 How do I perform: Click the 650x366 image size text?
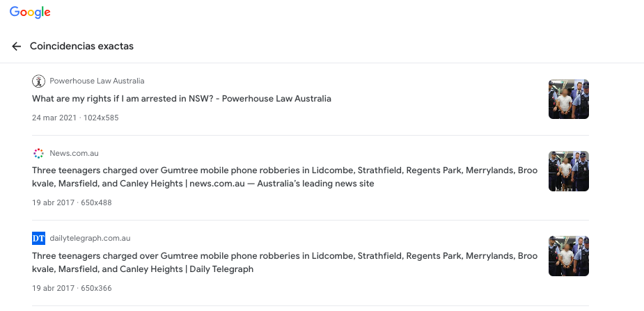(x=96, y=287)
